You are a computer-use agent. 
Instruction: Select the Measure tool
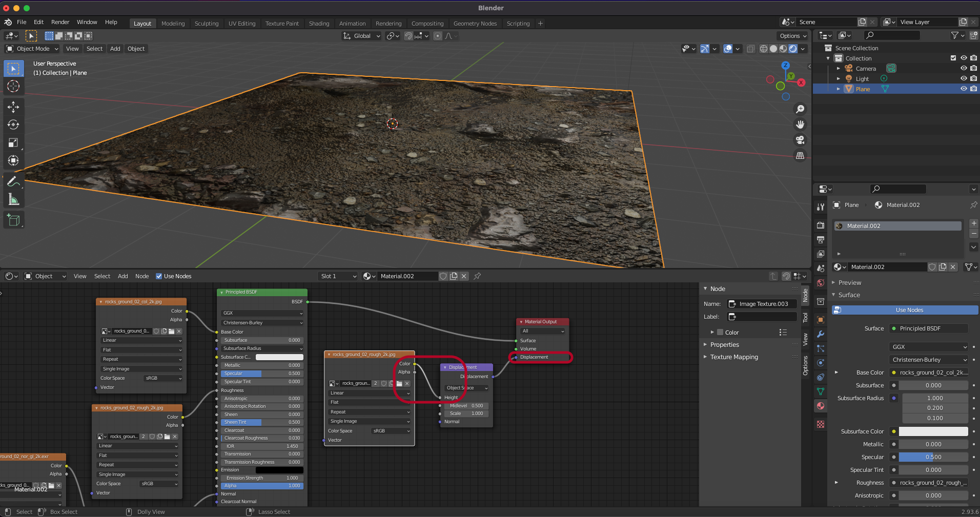13,200
